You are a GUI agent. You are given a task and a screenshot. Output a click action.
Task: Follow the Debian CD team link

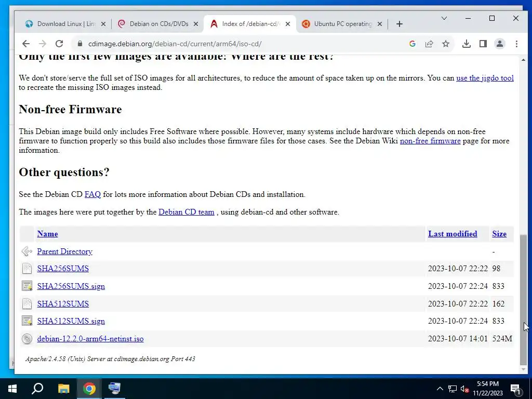point(187,212)
